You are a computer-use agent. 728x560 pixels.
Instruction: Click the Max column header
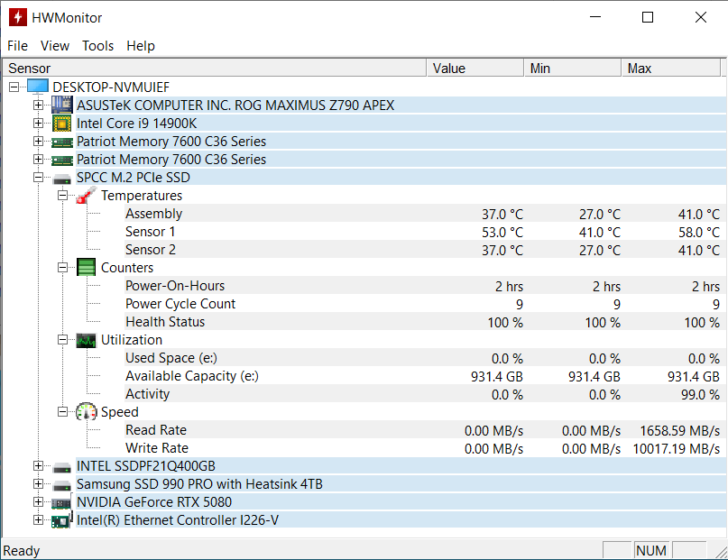[671, 69]
